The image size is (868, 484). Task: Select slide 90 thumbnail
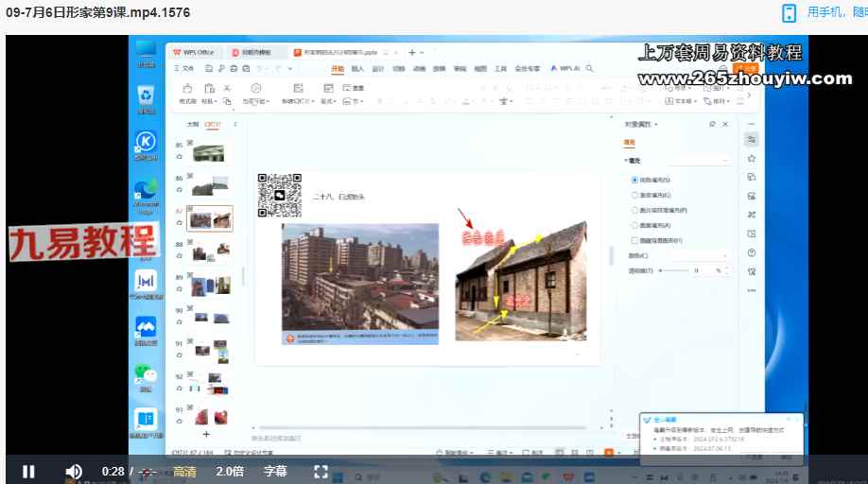pos(211,318)
